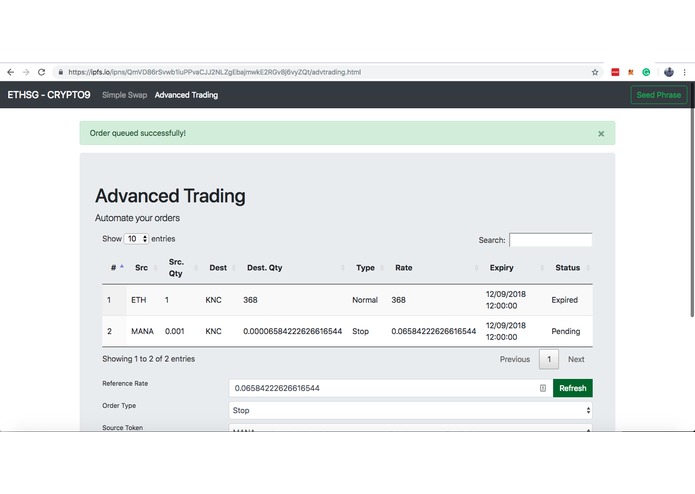Click the Previous pagination link
695x494 pixels.
515,359
